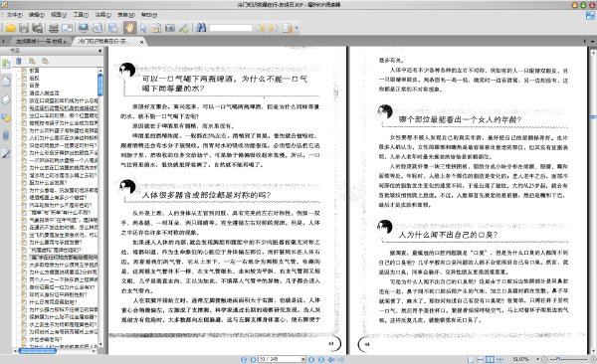Open the zoom percentage dropdown

pyautogui.click(x=537, y=359)
